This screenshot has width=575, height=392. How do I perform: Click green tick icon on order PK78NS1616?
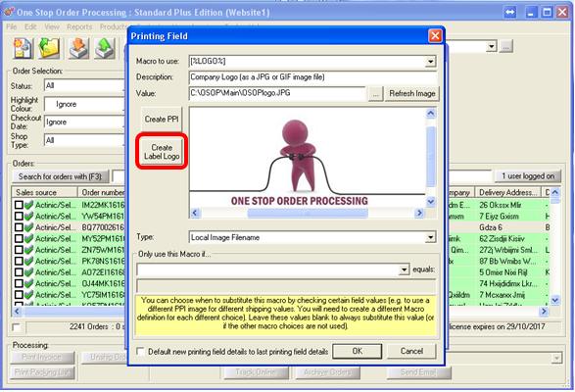pyautogui.click(x=28, y=261)
